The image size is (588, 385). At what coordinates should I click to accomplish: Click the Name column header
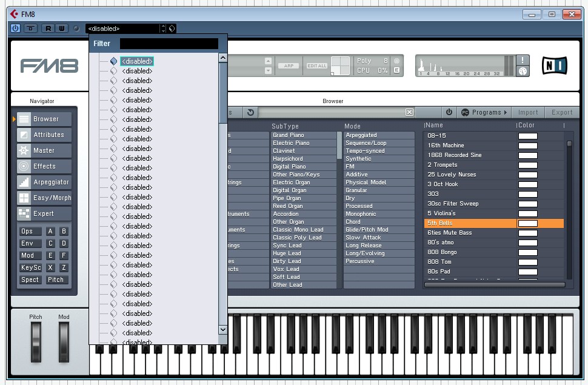434,125
